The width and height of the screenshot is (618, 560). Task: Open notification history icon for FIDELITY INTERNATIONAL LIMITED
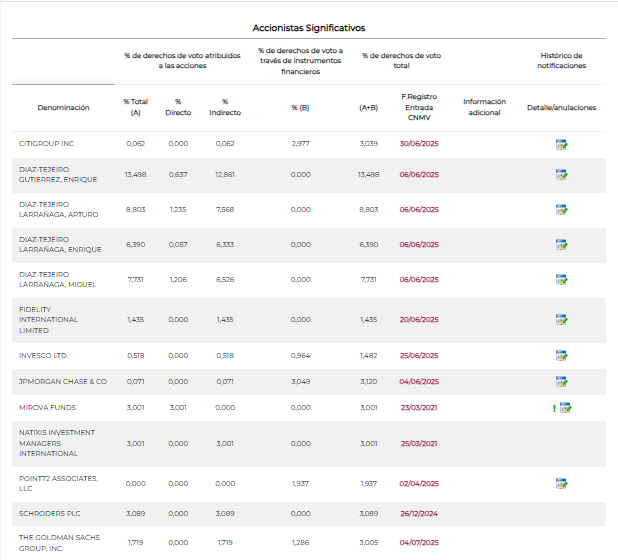click(x=561, y=319)
